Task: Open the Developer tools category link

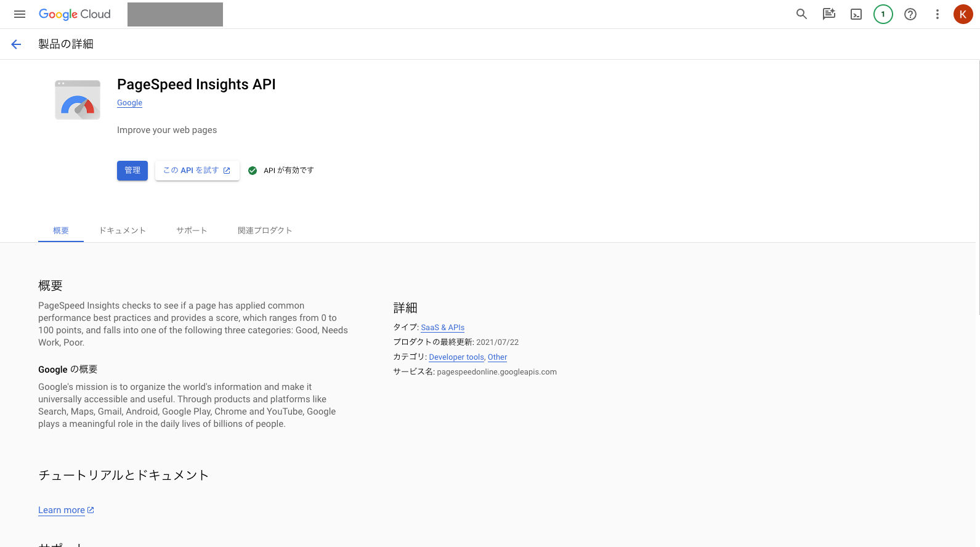Action: coord(456,357)
